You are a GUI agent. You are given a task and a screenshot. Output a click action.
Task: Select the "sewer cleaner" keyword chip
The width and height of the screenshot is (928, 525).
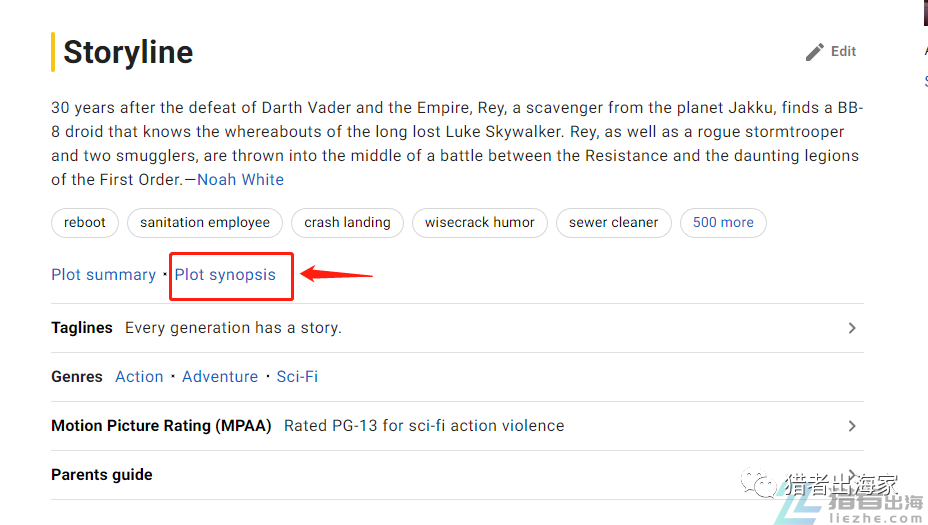[613, 223]
